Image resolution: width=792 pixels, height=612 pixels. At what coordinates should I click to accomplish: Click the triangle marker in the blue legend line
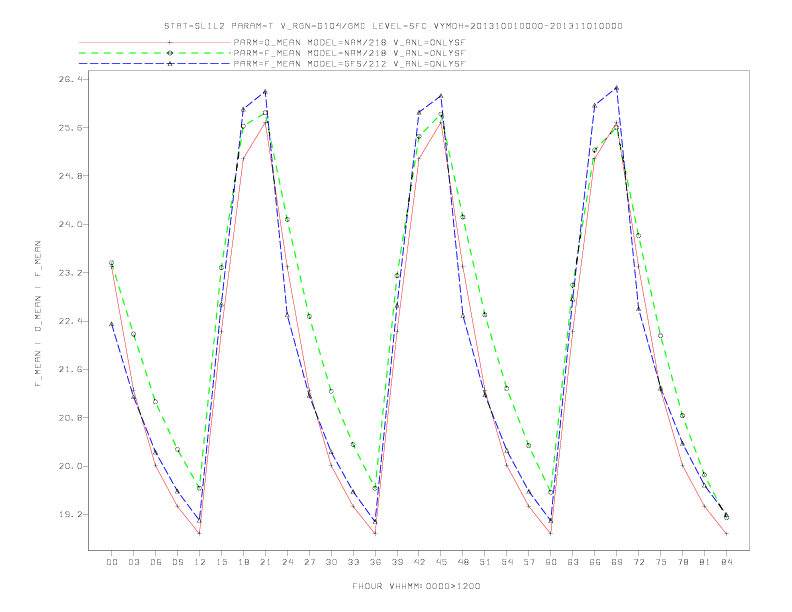[x=170, y=64]
